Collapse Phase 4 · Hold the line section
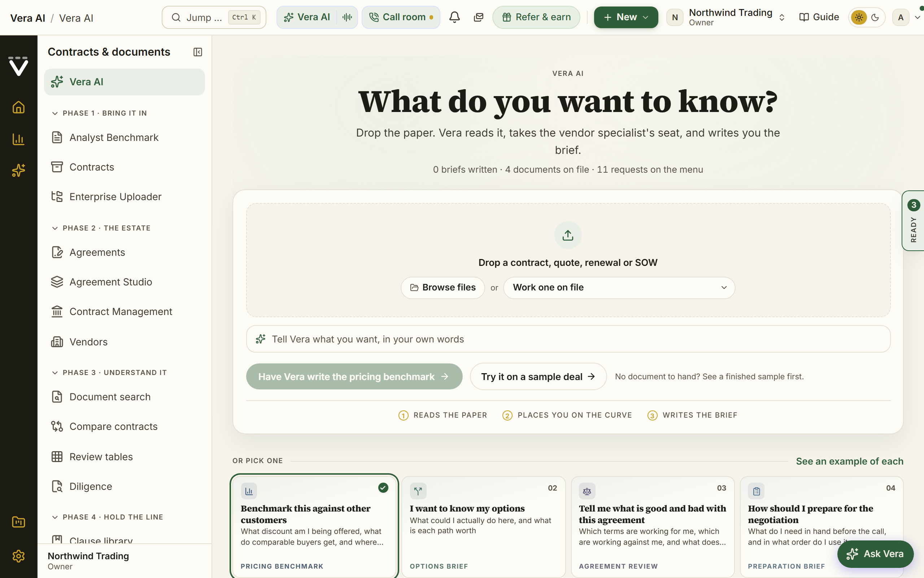Image resolution: width=924 pixels, height=578 pixels. coord(107,517)
